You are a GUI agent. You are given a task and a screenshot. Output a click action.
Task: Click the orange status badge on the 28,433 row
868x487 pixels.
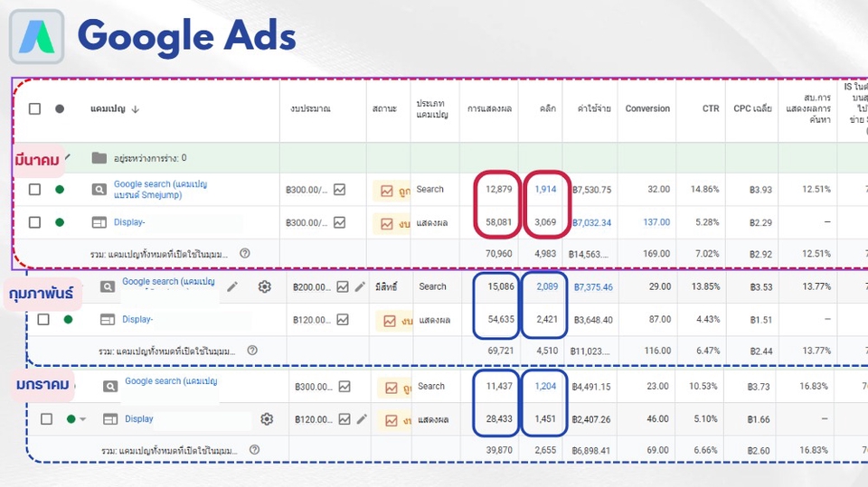pyautogui.click(x=396, y=421)
